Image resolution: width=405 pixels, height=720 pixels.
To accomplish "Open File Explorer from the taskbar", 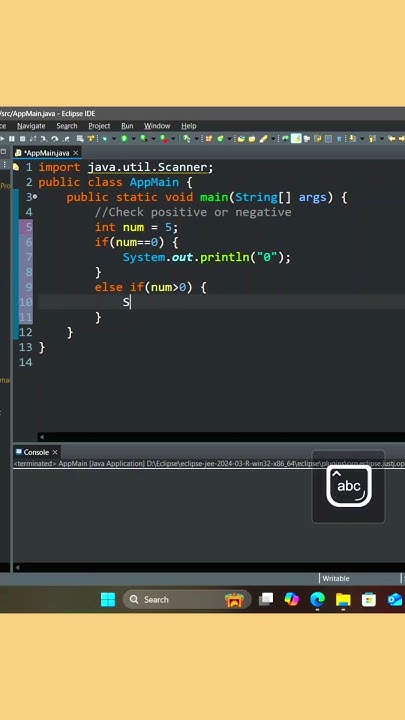I will coord(343,600).
